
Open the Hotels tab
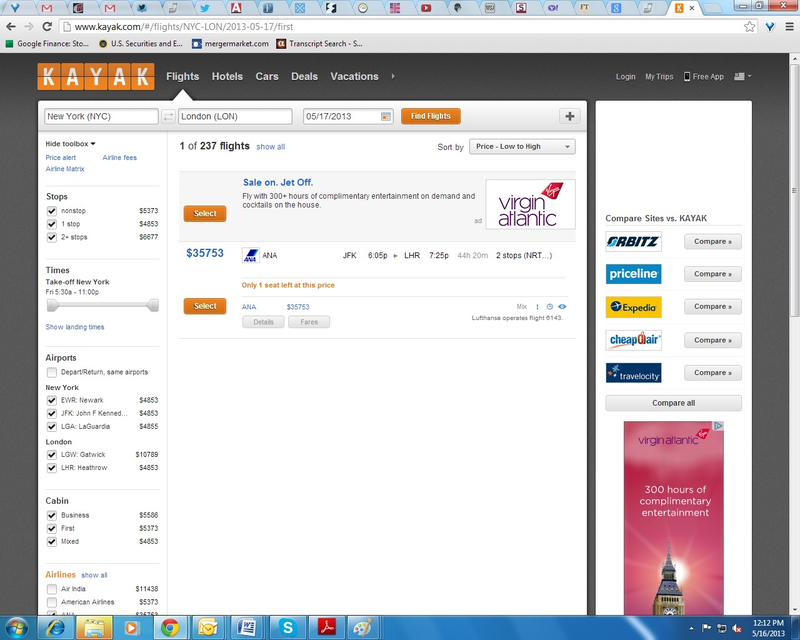227,77
